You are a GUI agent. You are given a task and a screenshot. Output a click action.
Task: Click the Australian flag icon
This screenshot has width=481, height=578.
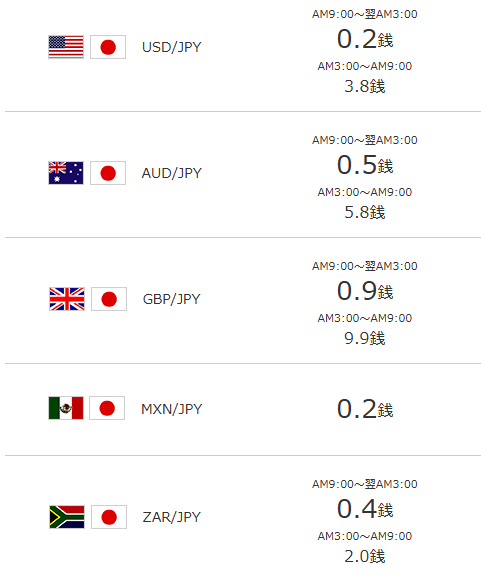66,173
